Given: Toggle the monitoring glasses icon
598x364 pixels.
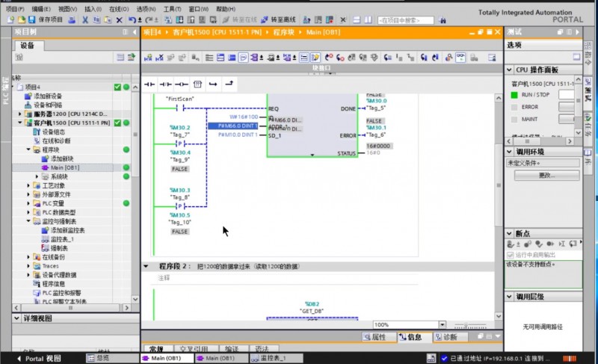Looking at the screenshot, I should point(460,57).
